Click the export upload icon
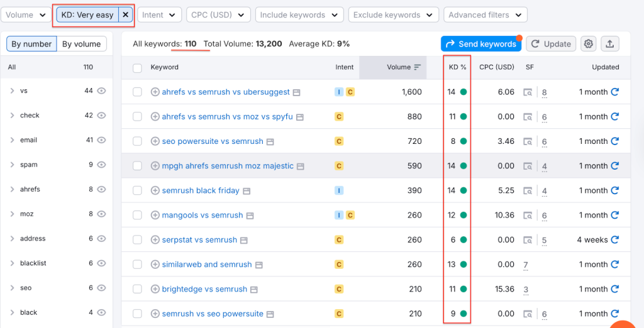 click(x=609, y=43)
